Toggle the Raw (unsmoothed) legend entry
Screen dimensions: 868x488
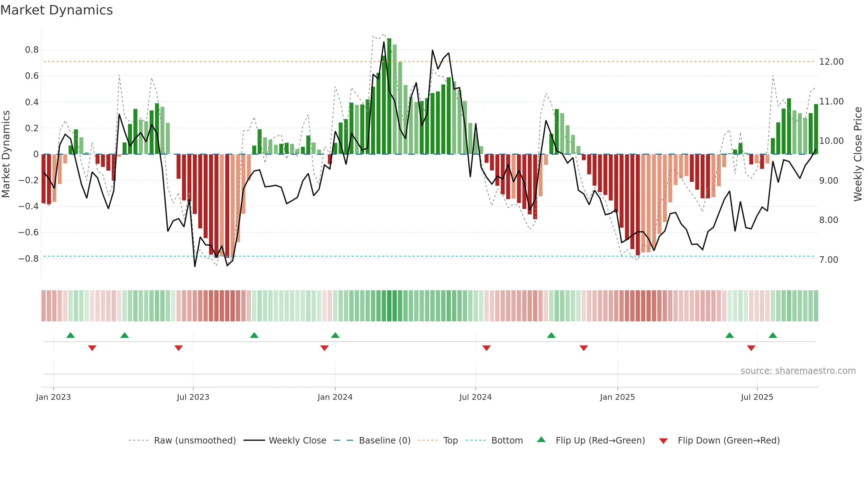(x=182, y=440)
